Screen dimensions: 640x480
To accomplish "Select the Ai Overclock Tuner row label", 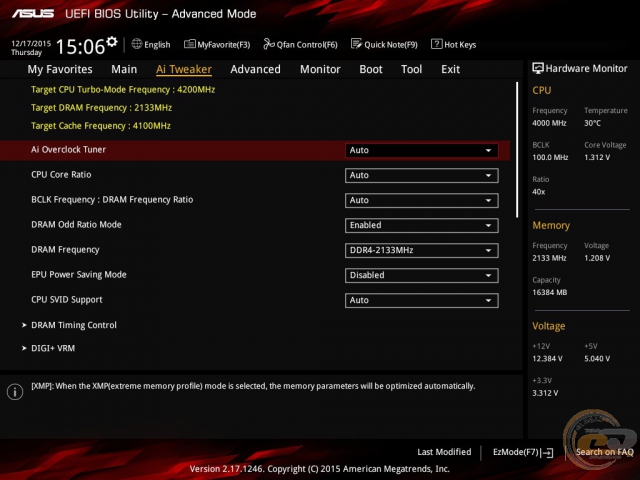I will point(69,150).
